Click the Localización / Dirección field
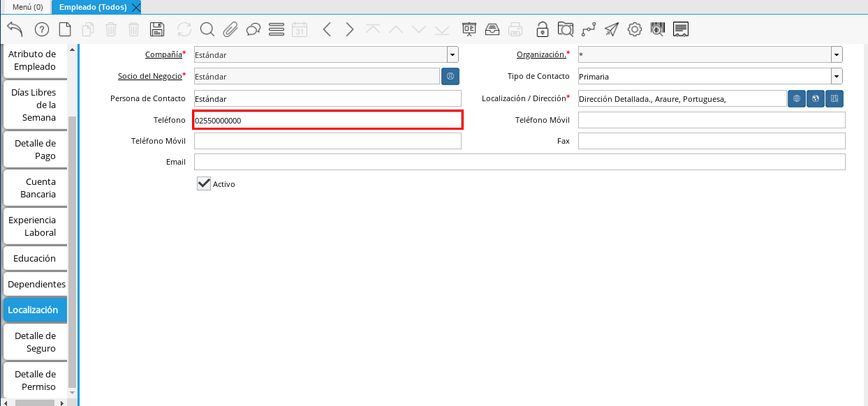Screen dimensions: 868x406 tap(682, 98)
